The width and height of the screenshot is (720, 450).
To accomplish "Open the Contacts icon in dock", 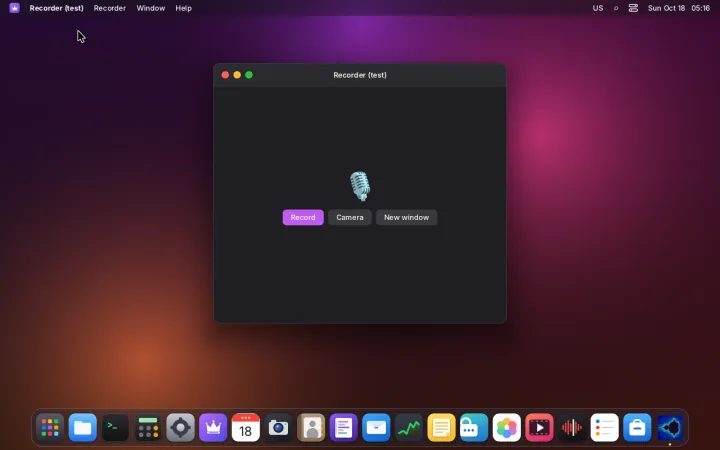I will click(x=311, y=428).
